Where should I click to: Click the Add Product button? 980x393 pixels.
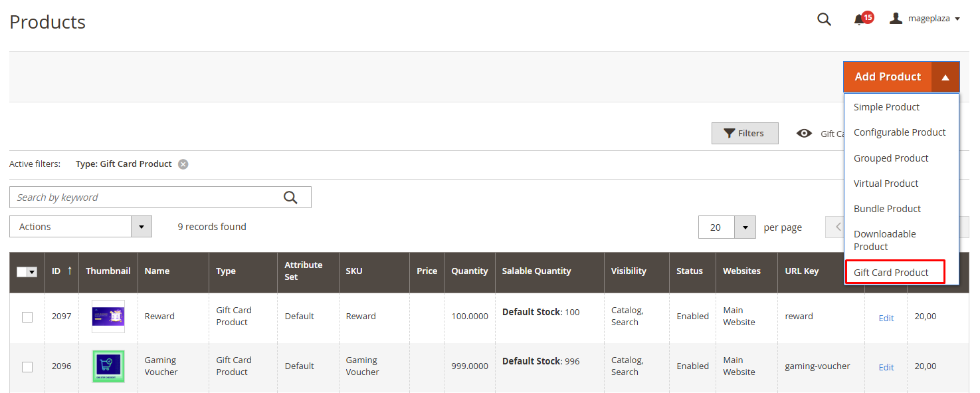tap(888, 77)
